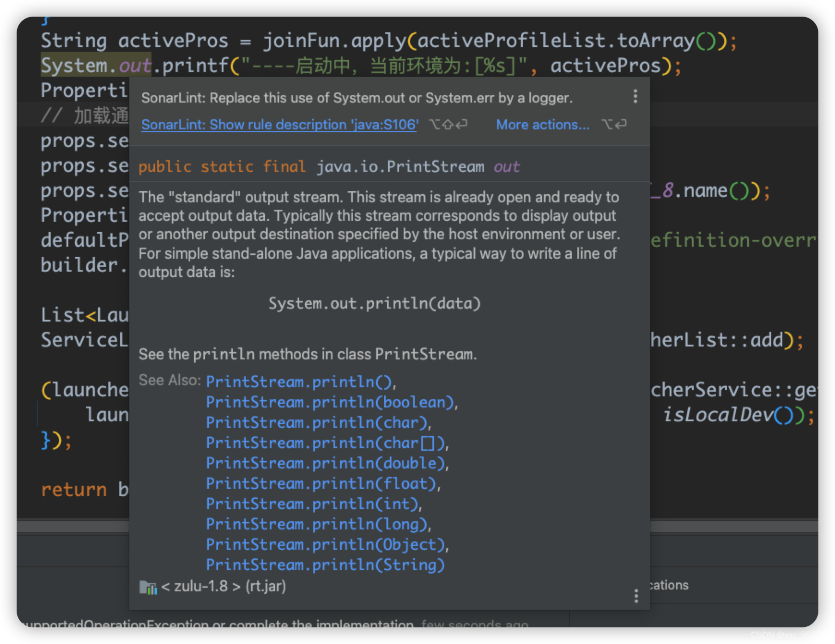
Task: Open PrintStream.println(char[]) link
Action: click(x=325, y=443)
